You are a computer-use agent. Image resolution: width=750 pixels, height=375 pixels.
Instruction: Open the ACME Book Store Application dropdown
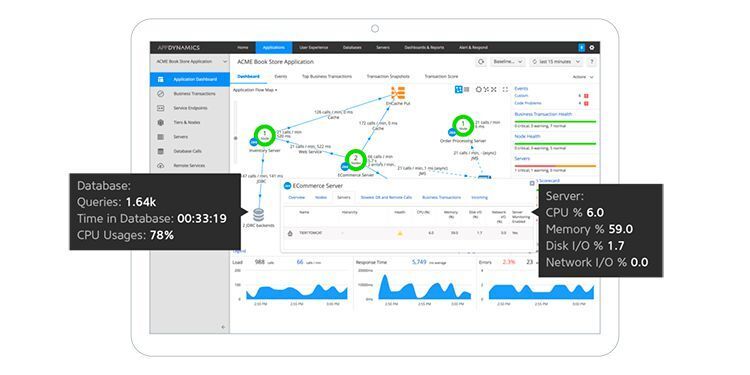(191, 62)
